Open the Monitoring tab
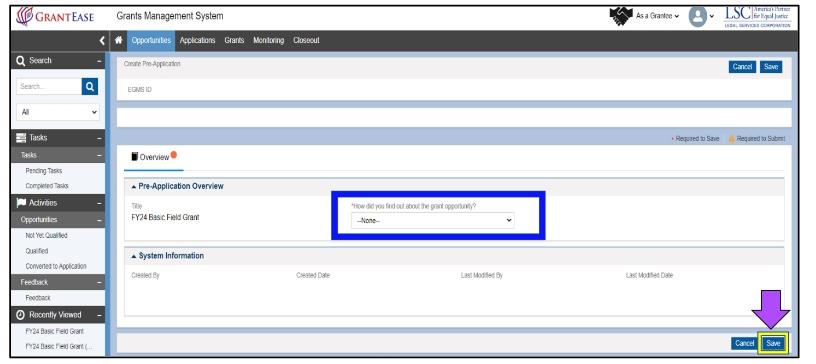The image size is (816, 364). (269, 40)
